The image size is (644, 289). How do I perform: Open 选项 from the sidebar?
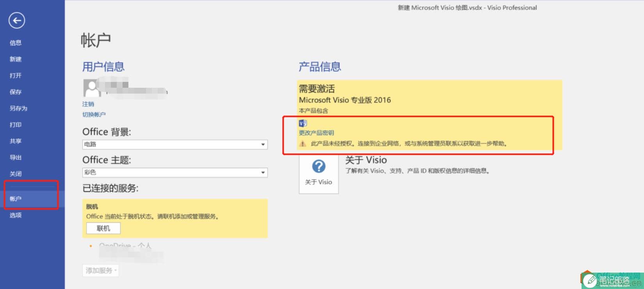16,215
